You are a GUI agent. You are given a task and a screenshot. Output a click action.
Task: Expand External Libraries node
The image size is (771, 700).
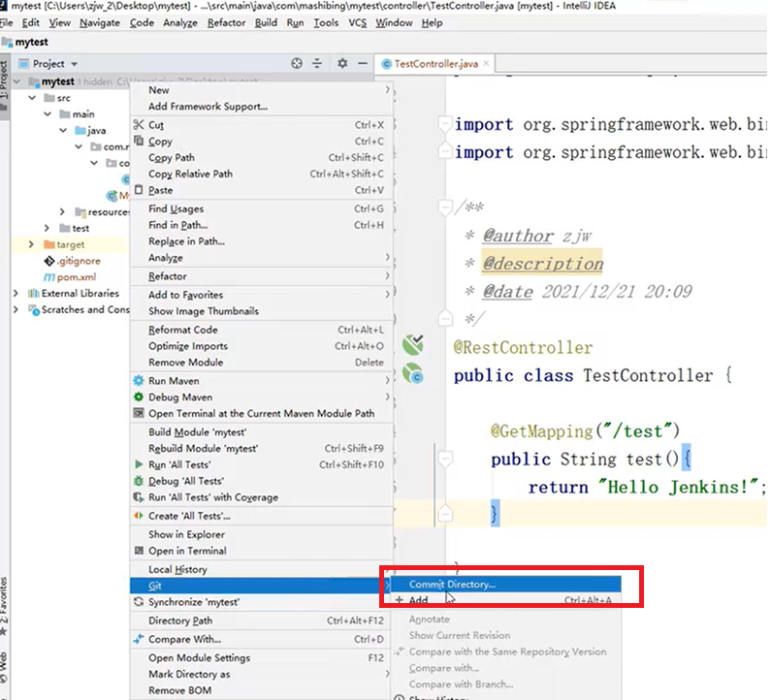pyautogui.click(x=16, y=294)
